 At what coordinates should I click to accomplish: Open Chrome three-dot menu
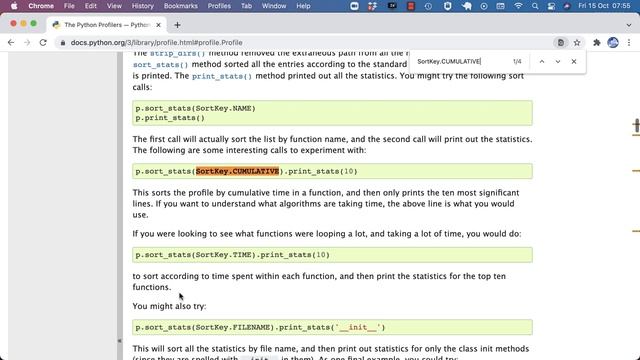tap(629, 42)
